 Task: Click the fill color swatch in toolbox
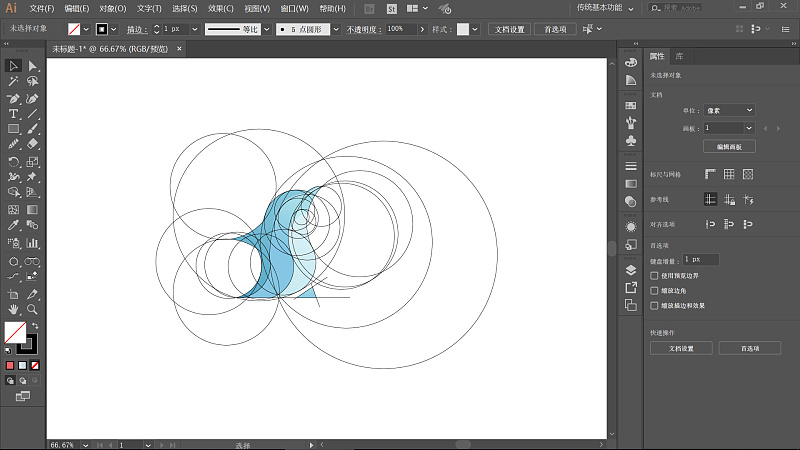[15, 332]
